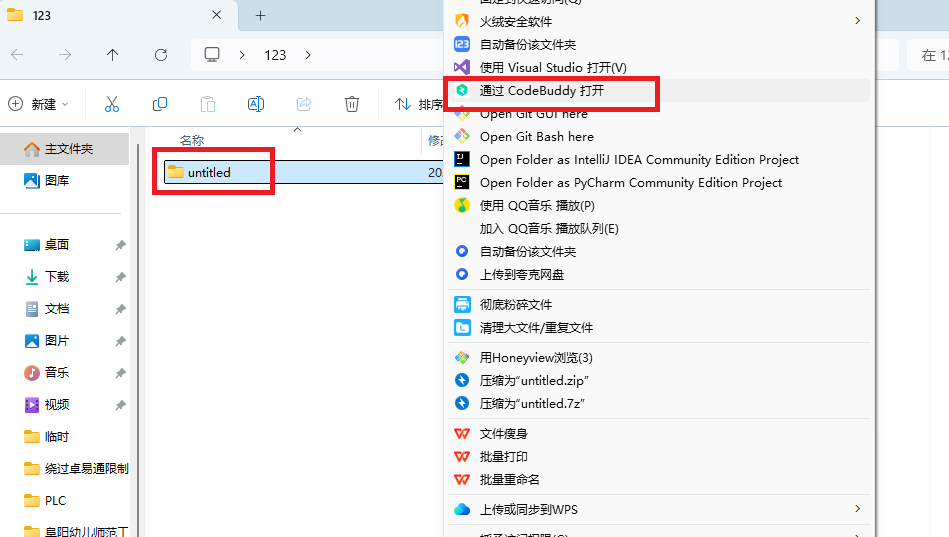Go up one folder level
Image resolution: width=949 pixels, height=537 pixels.
point(113,55)
